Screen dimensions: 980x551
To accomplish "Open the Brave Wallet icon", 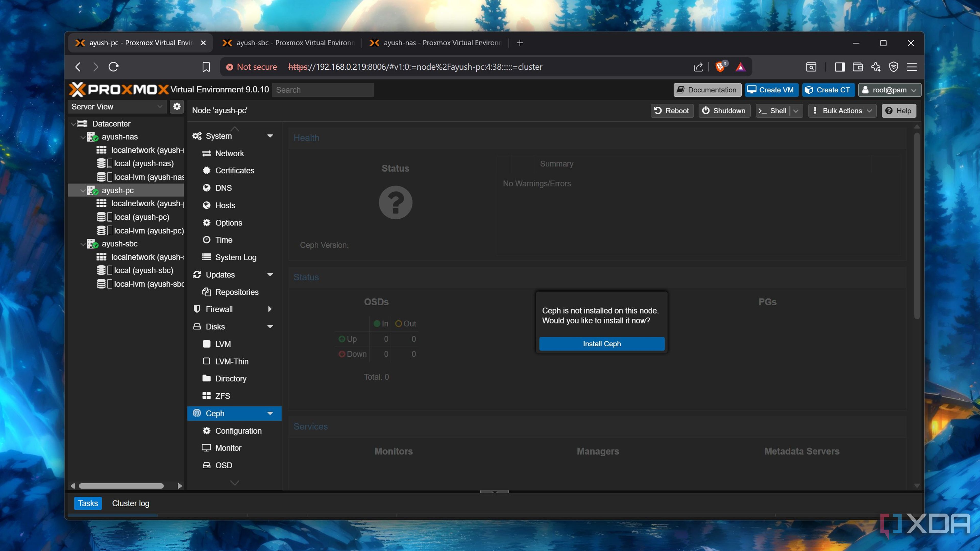I will [x=857, y=67].
